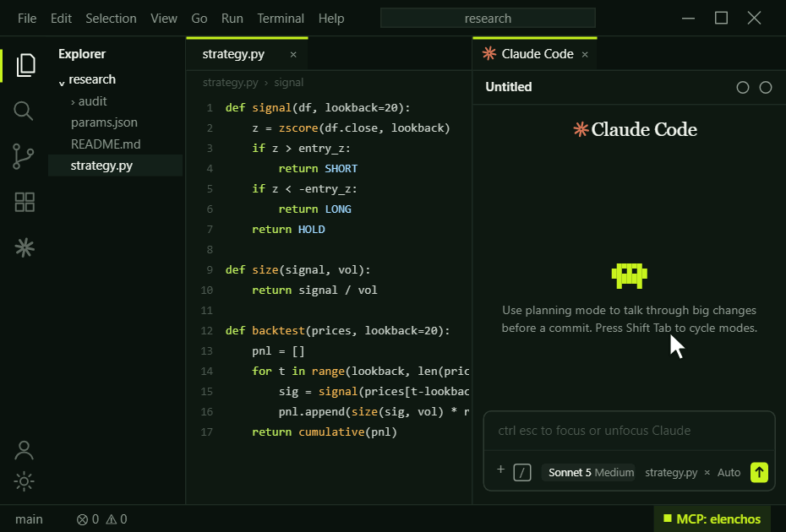786x532 pixels.
Task: Expand the audit folder
Action: pyautogui.click(x=74, y=101)
